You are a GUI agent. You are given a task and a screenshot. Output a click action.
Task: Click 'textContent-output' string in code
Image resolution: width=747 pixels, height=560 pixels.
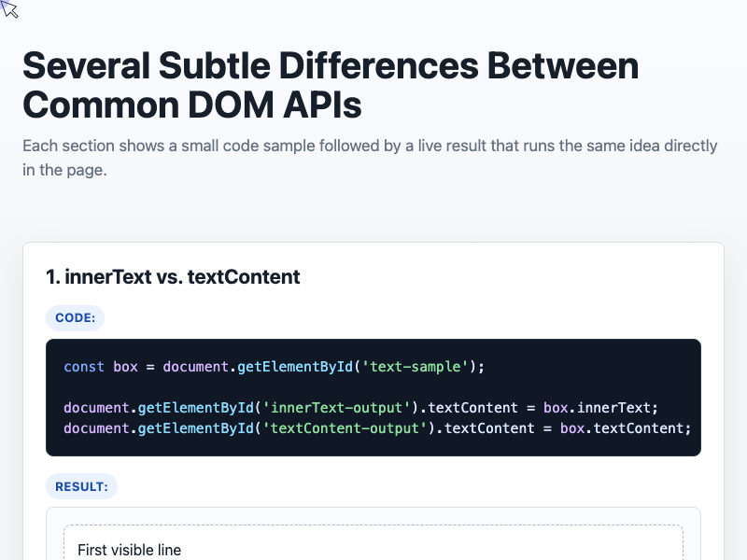pos(345,428)
